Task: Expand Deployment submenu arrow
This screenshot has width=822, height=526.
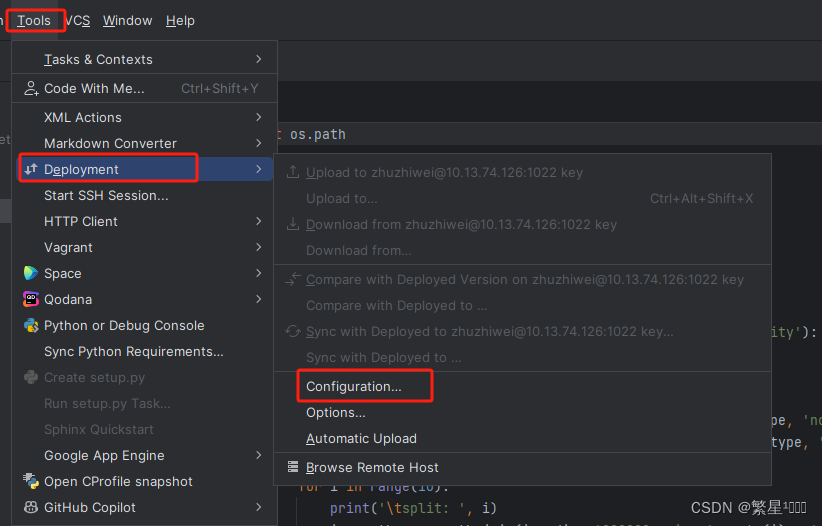Action: pos(258,169)
